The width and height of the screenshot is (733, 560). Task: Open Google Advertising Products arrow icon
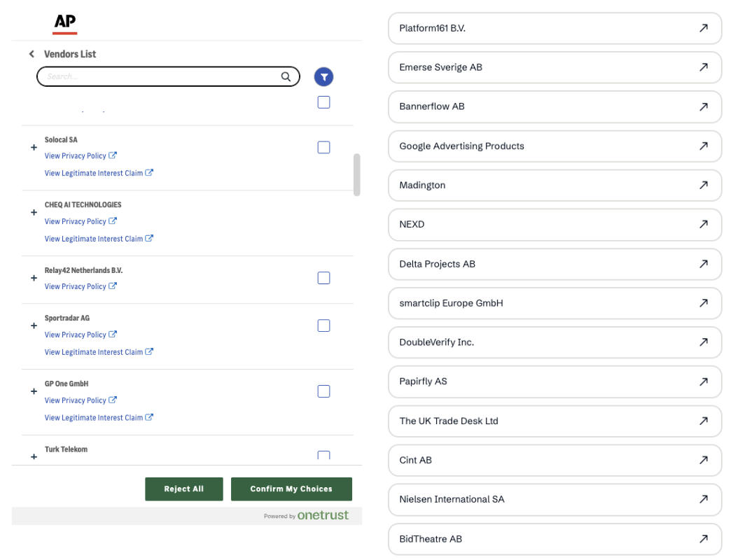704,146
